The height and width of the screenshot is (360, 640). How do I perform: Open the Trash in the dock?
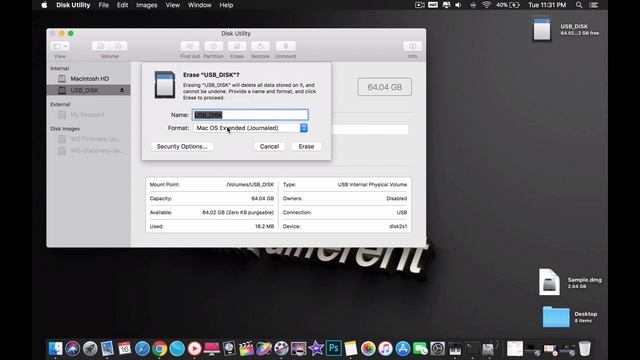click(x=584, y=348)
